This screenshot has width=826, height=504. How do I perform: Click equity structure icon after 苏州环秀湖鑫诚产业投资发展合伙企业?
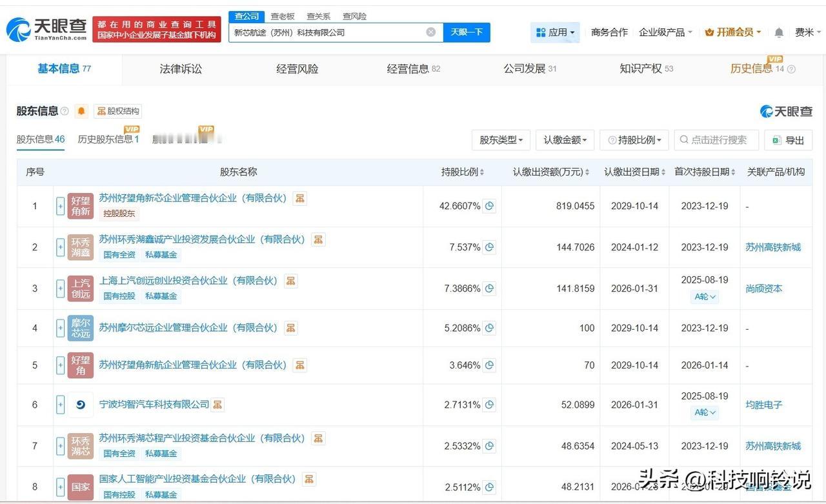coord(318,239)
